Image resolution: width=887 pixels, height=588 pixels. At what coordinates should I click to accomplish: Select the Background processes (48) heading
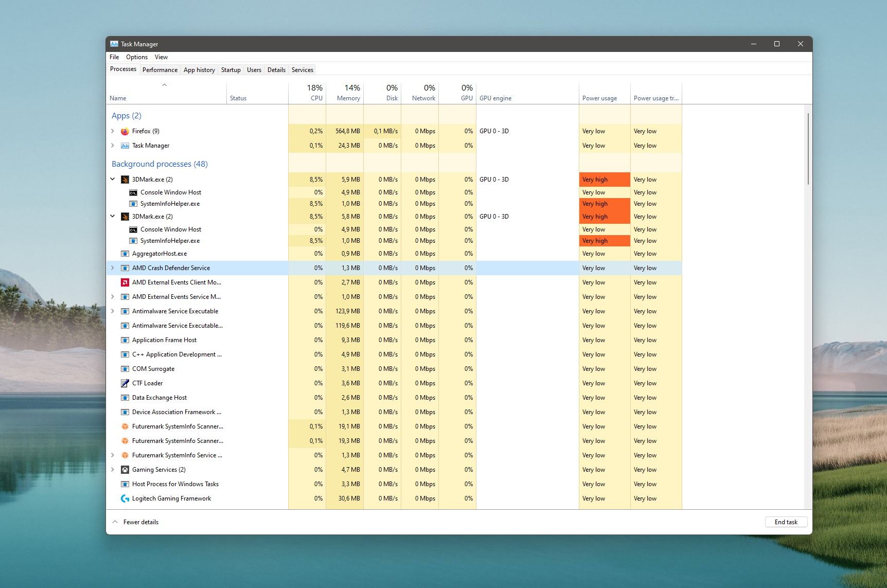click(159, 164)
